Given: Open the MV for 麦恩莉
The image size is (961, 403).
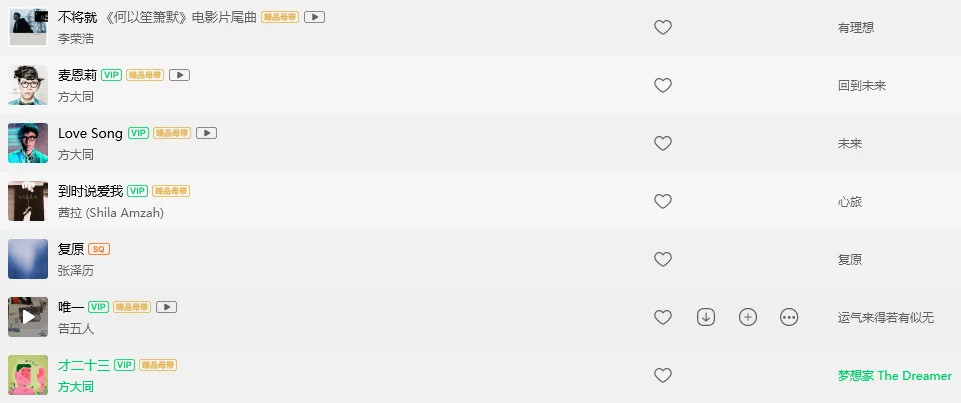Looking at the screenshot, I should coord(180,75).
